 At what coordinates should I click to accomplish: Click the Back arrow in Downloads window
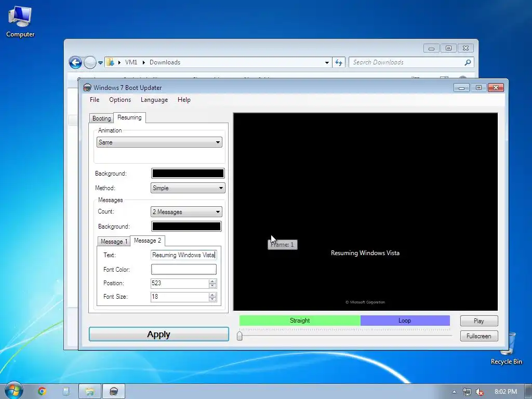[x=75, y=62]
